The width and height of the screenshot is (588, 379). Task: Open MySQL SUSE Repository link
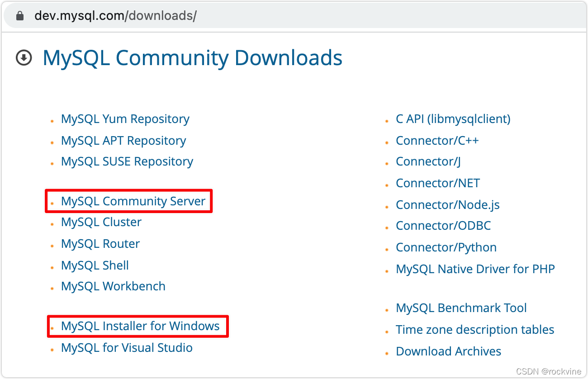127,161
